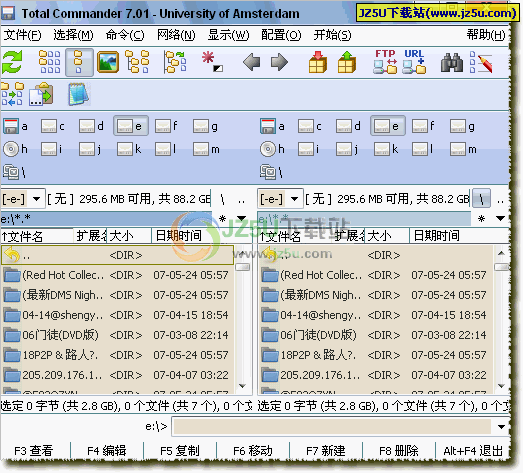Click the red asterisk invert selection icon
The width and height of the screenshot is (523, 473).
[212, 62]
